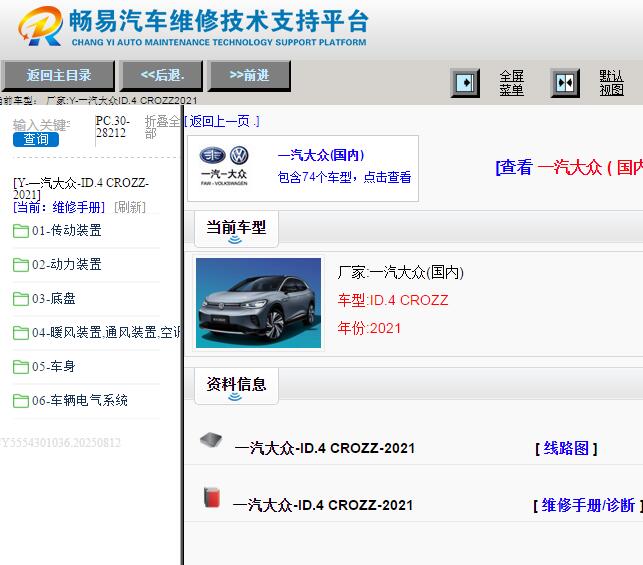Image resolution: width=643 pixels, height=565 pixels.
Task: Focus the 输入关键字 keyword input field
Action: (x=41, y=125)
